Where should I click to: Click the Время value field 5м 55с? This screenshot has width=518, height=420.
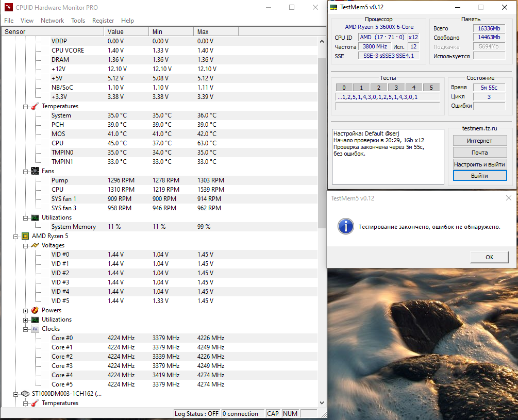coord(489,88)
